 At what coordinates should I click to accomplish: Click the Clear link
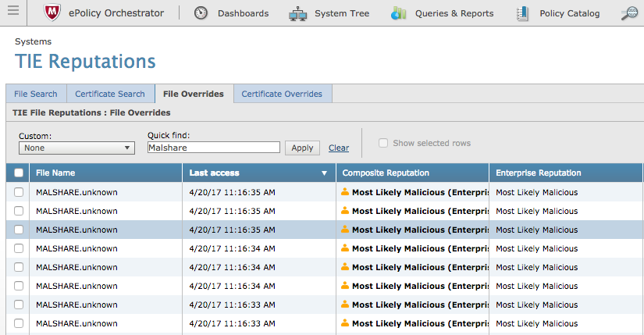339,148
